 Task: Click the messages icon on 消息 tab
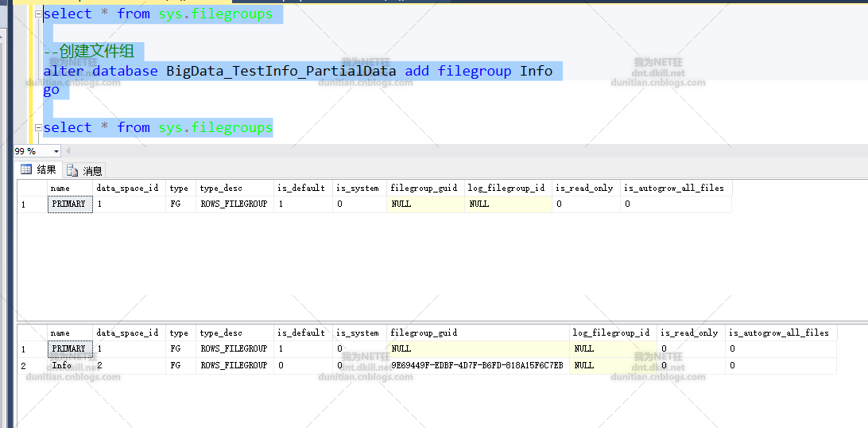coord(72,170)
